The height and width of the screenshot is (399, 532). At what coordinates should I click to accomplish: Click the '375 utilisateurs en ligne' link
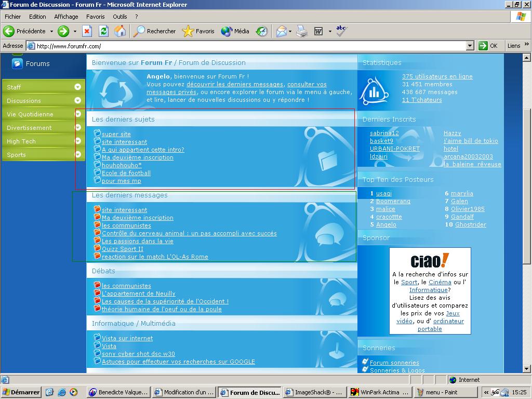click(x=437, y=76)
